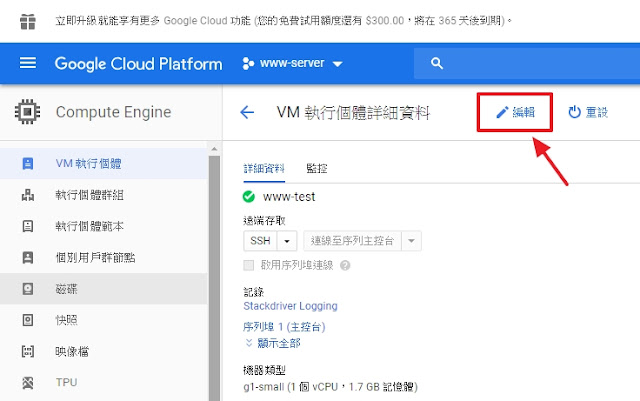Open 映像檔 images in sidebar
Screen dimensions: 640x401
(x=104, y=351)
